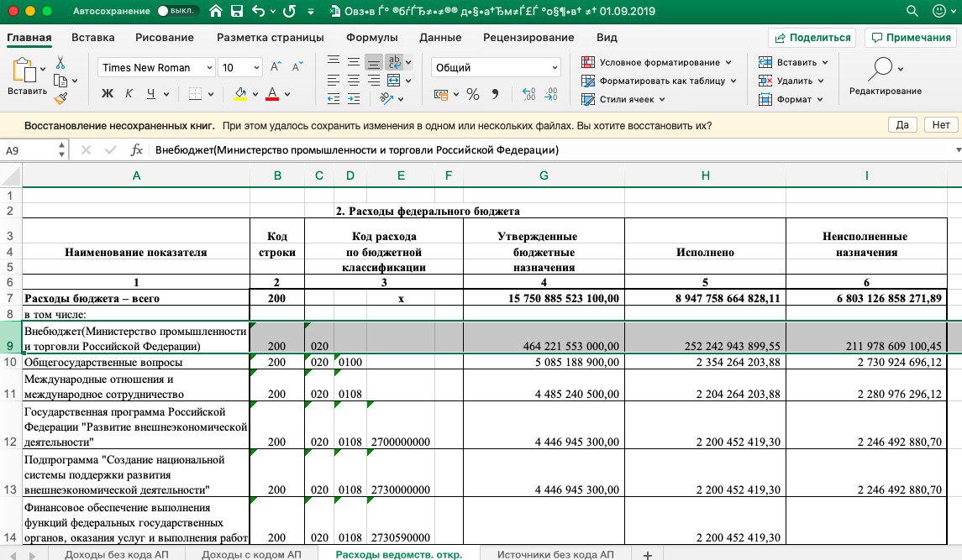Screen dimensions: 962x560
Task: Open the Рисование ribbon tab
Action: coord(165,38)
